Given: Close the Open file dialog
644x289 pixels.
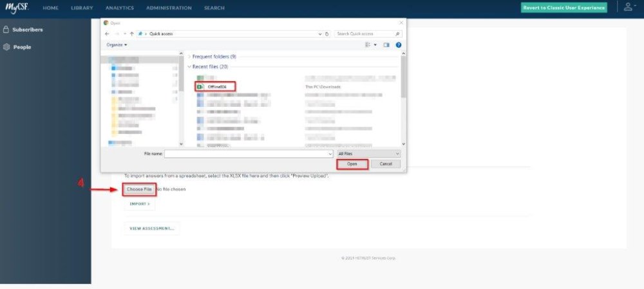Looking at the screenshot, I should pyautogui.click(x=401, y=23).
